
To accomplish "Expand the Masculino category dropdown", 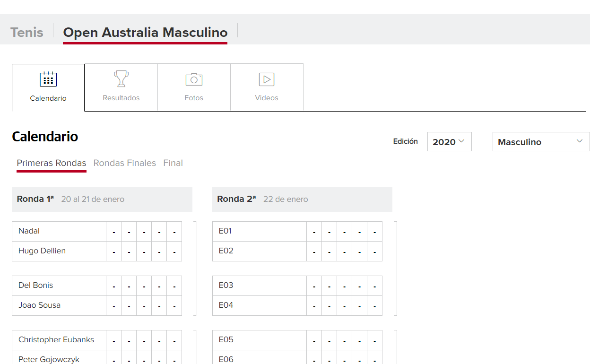I will [540, 142].
